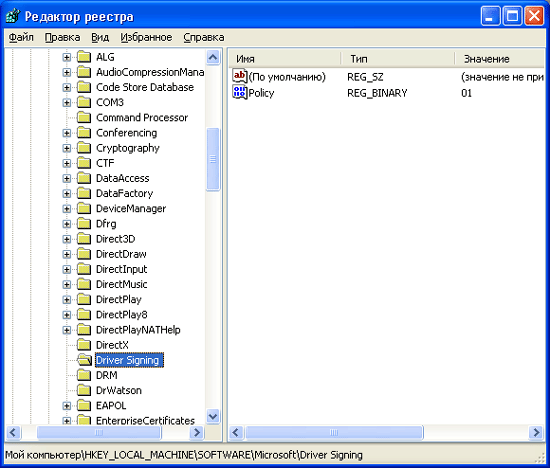Screen dimensions: 550x468
Task: Expand the Cryptography key
Action: pyautogui.click(x=67, y=148)
